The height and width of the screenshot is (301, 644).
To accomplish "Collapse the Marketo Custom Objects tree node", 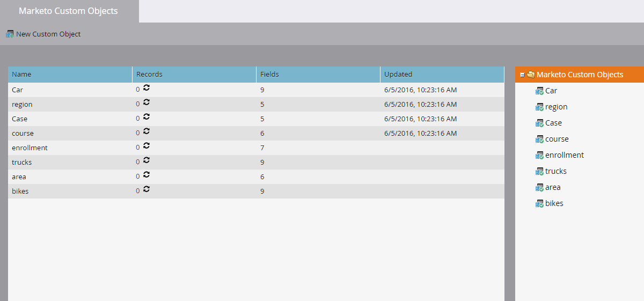I will 522,75.
